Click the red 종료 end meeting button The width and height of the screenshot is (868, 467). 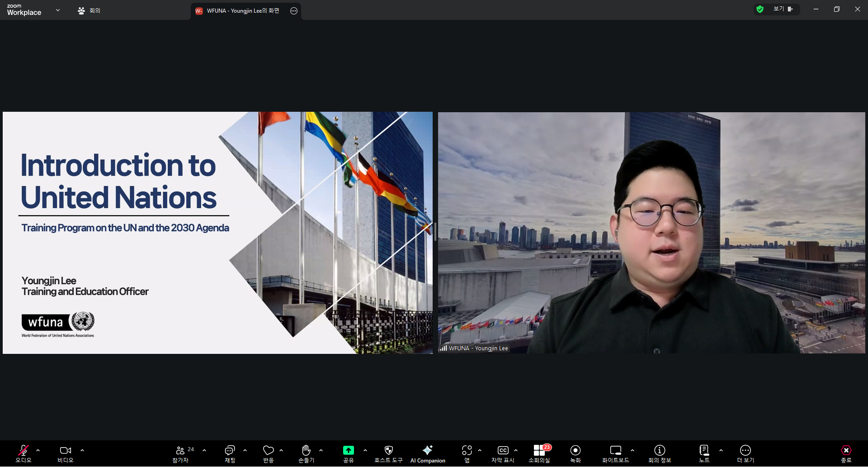(846, 453)
